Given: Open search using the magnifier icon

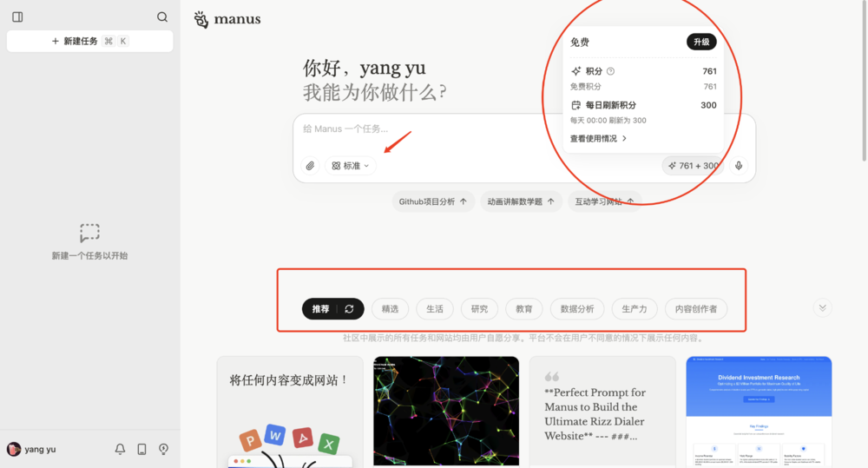Looking at the screenshot, I should click(x=162, y=16).
